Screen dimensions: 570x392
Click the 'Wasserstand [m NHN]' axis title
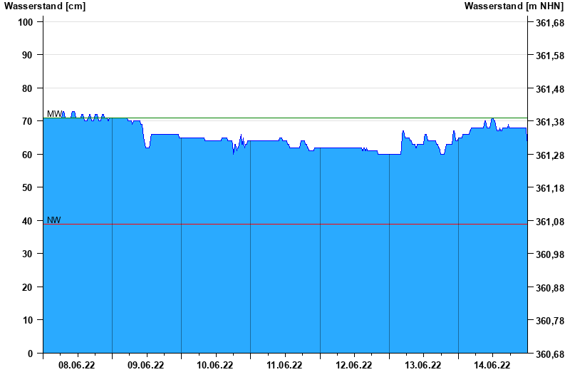pos(514,6)
